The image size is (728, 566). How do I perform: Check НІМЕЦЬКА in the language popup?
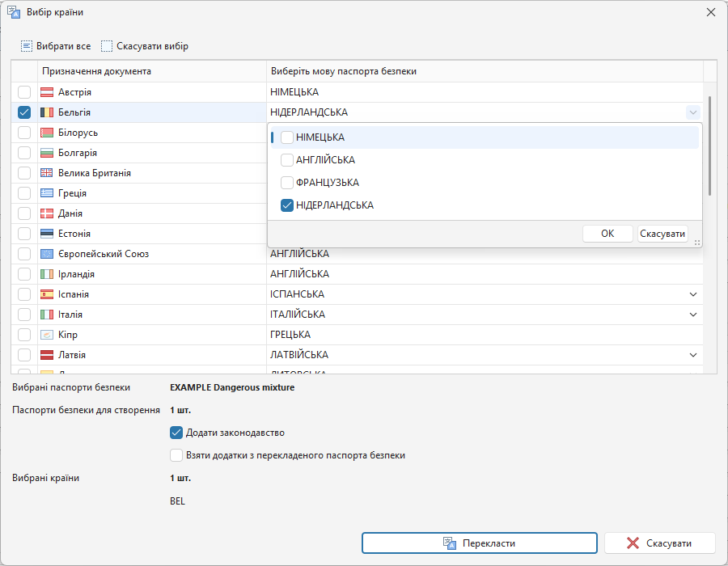287,137
